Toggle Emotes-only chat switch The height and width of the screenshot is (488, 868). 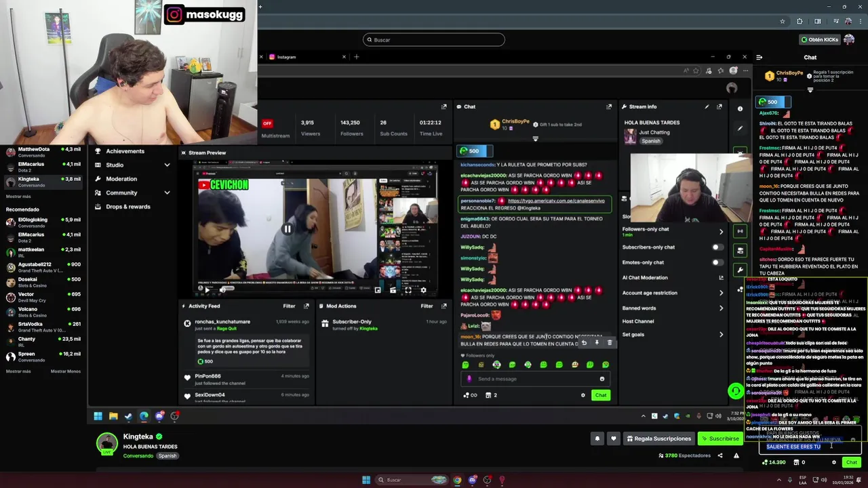tap(717, 262)
